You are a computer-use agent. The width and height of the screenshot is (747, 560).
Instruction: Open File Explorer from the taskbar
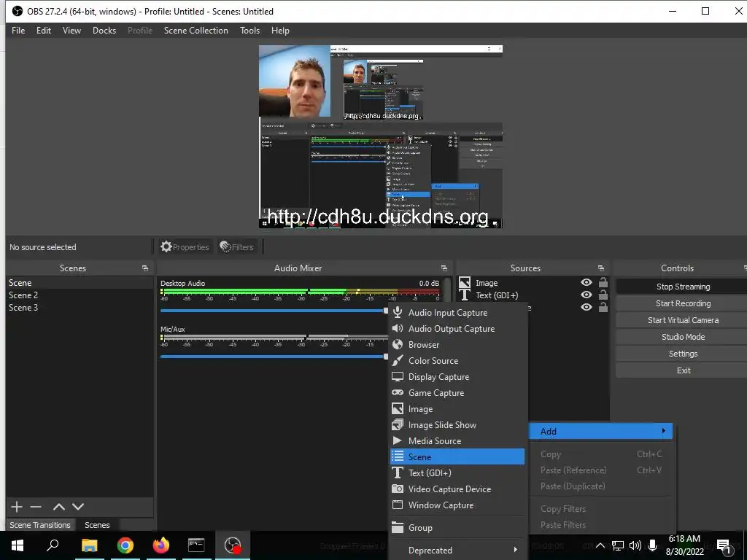click(x=89, y=545)
